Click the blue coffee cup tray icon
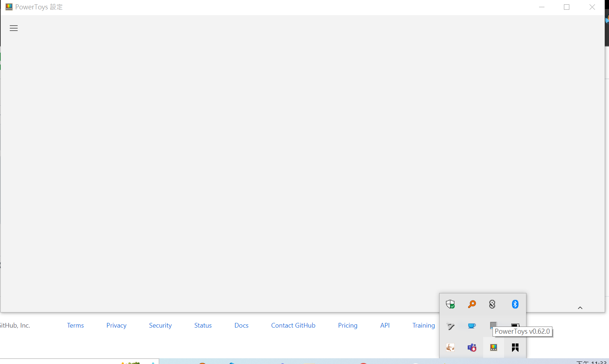 point(472,326)
